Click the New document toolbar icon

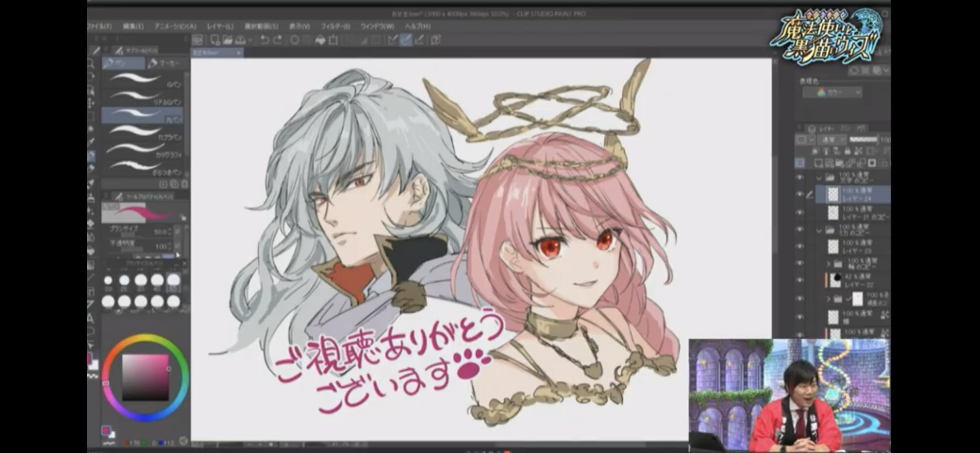click(215, 40)
